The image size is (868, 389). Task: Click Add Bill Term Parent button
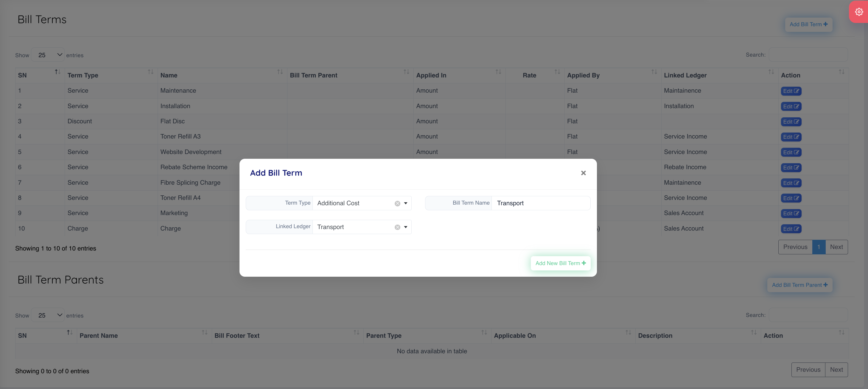(x=799, y=285)
